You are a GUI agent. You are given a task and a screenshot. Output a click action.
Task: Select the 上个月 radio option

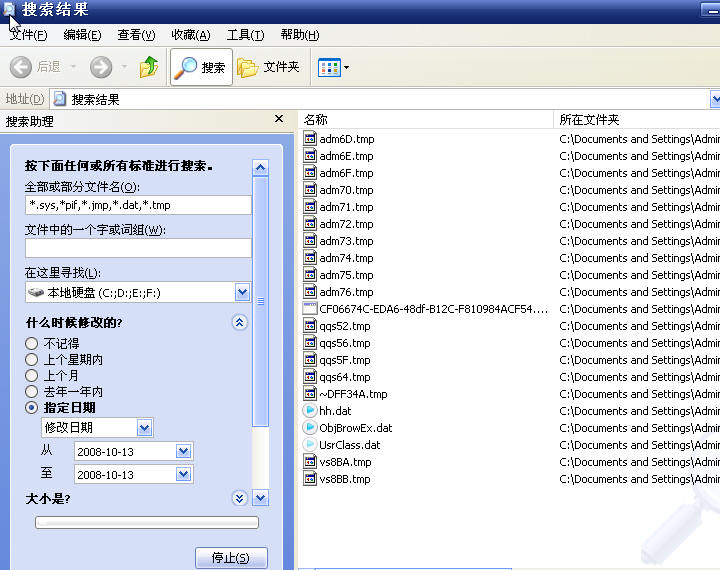pos(31,375)
